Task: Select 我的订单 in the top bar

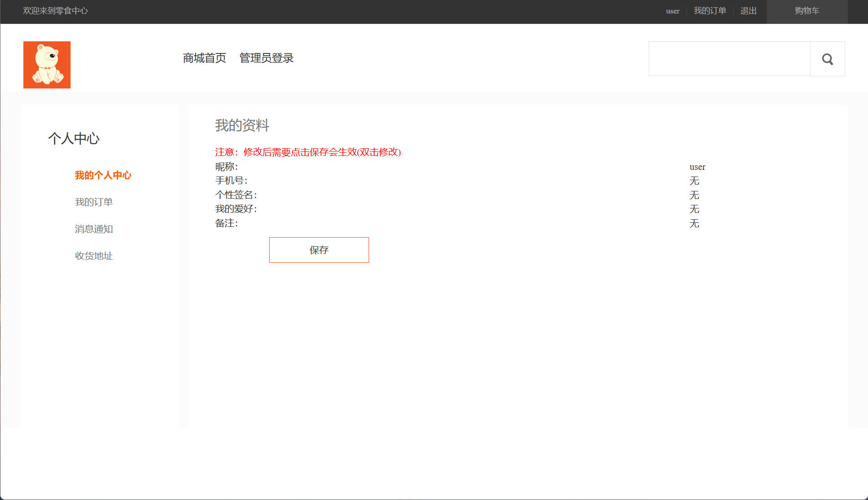Action: click(710, 11)
